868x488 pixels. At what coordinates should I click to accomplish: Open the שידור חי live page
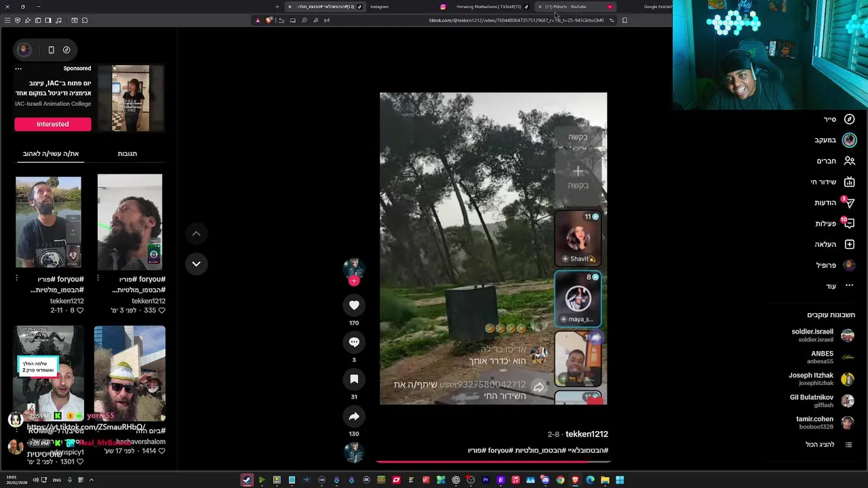pos(832,182)
